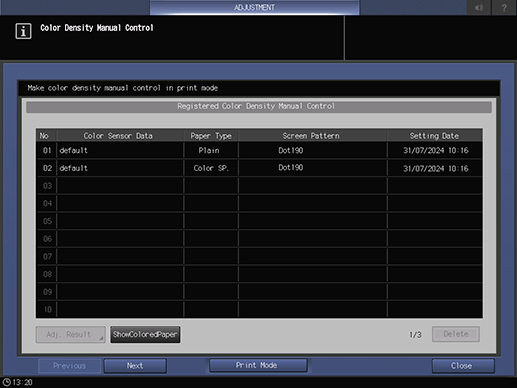
Task: Click the No column header
Action: (x=46, y=136)
